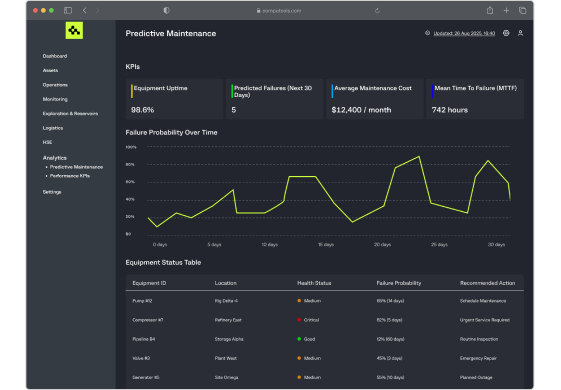Toggle the browser sidebar icon
This screenshot has width=561, height=390.
[x=68, y=10]
